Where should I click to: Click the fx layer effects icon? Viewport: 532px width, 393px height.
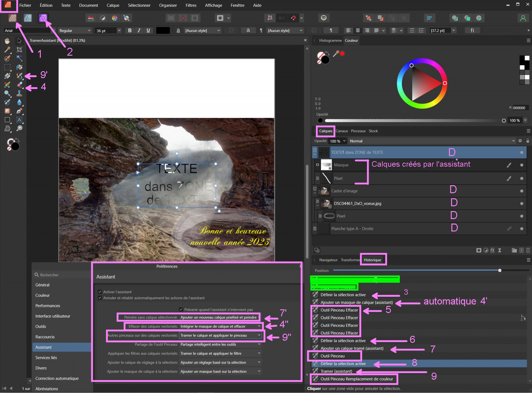click(492, 251)
